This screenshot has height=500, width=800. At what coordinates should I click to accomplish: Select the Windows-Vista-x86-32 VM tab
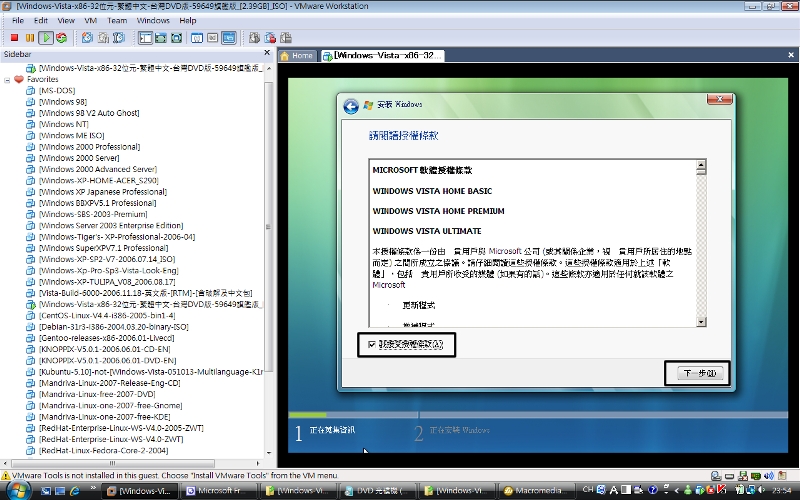(x=383, y=56)
